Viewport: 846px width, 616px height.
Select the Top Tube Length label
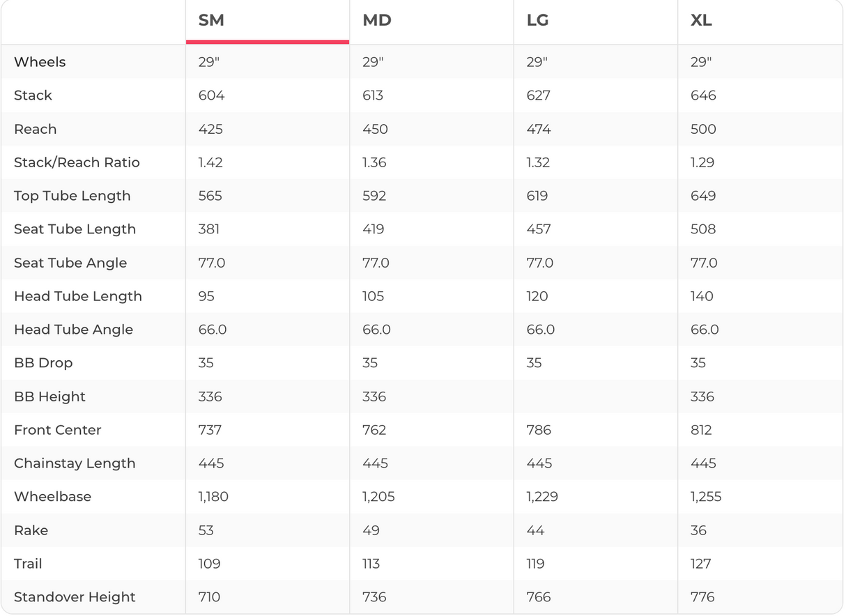pyautogui.click(x=72, y=196)
